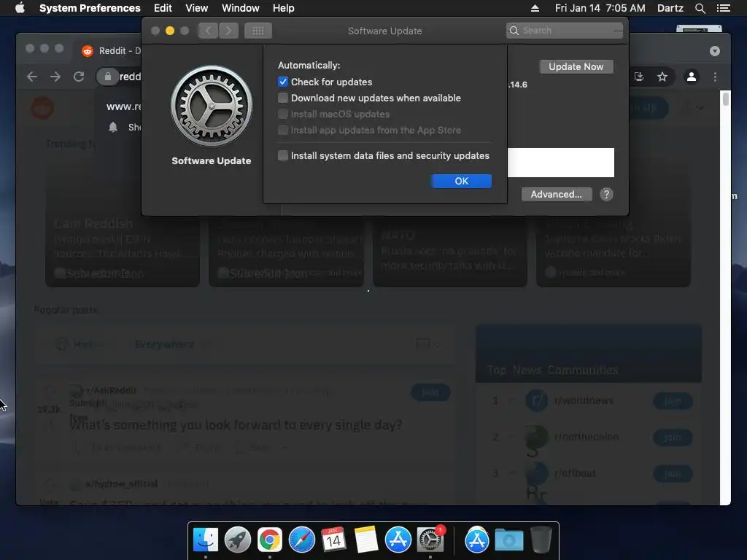Click Reddit notification bell icon
Viewport: 747px width, 560px height.
point(113,127)
